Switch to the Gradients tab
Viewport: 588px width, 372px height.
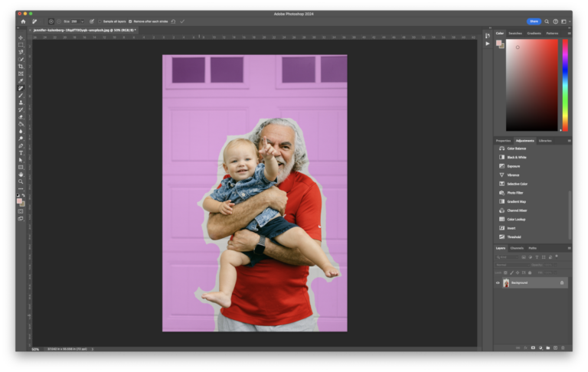click(534, 34)
